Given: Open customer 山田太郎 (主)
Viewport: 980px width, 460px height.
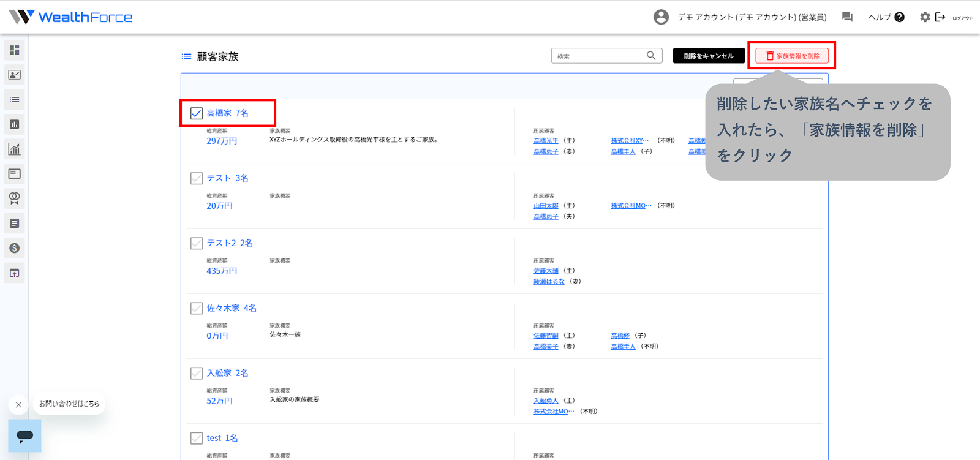Looking at the screenshot, I should (x=546, y=206).
